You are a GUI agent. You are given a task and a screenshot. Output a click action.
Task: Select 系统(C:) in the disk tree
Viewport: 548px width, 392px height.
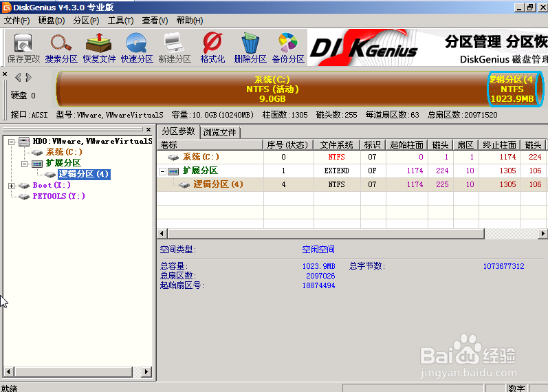point(64,152)
